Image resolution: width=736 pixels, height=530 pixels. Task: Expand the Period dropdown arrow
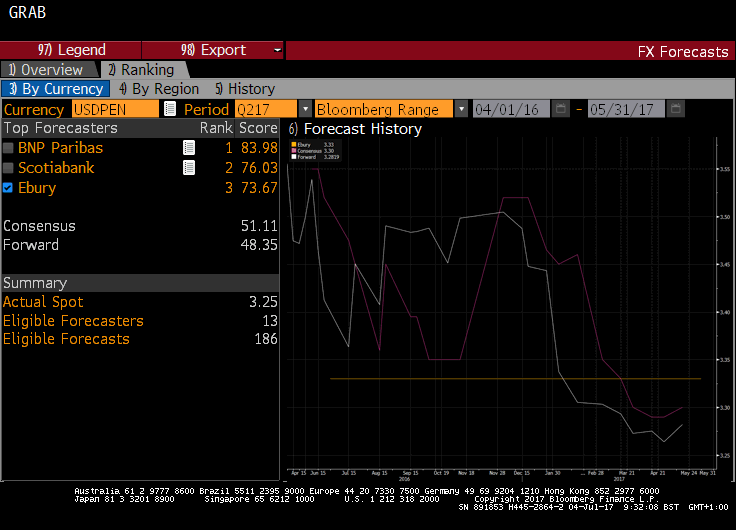click(x=305, y=109)
